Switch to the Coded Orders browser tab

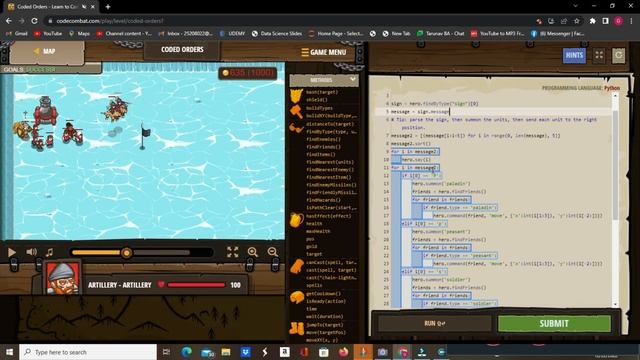pyautogui.click(x=51, y=7)
